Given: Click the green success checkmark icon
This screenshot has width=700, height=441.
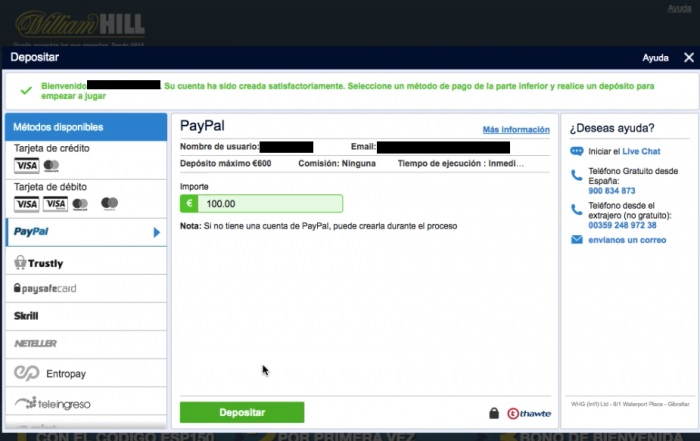Looking at the screenshot, I should coord(26,91).
